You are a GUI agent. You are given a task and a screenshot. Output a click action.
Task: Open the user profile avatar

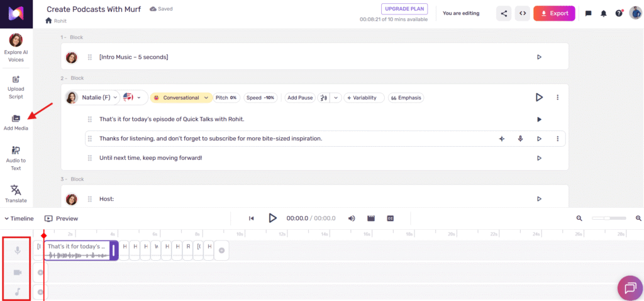[x=635, y=13]
